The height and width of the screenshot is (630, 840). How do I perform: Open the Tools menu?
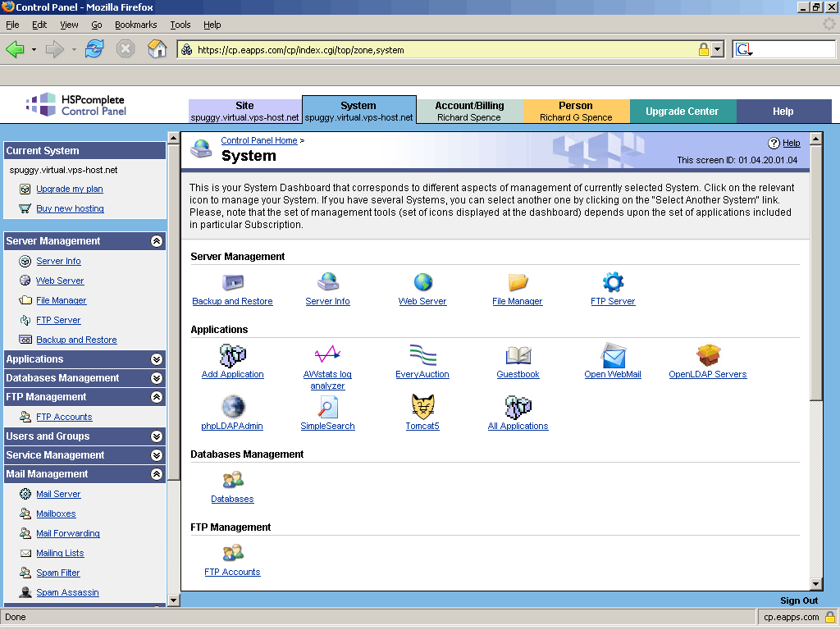click(x=180, y=25)
